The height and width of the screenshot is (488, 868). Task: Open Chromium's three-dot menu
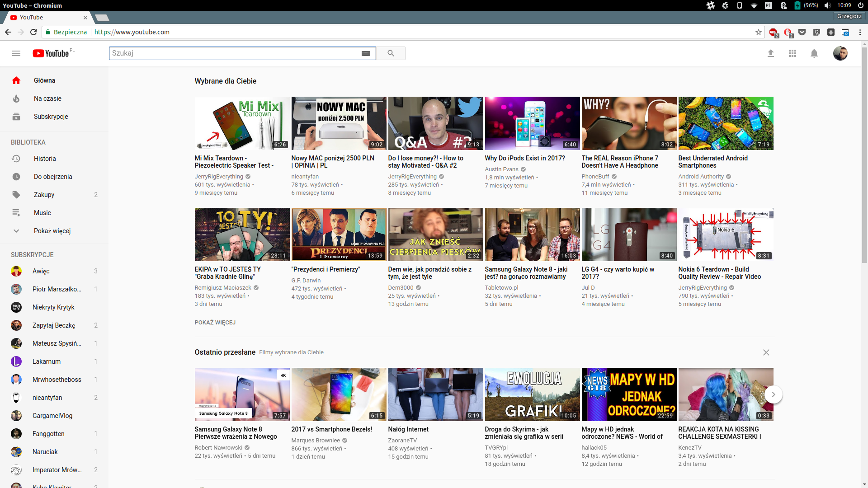[860, 32]
